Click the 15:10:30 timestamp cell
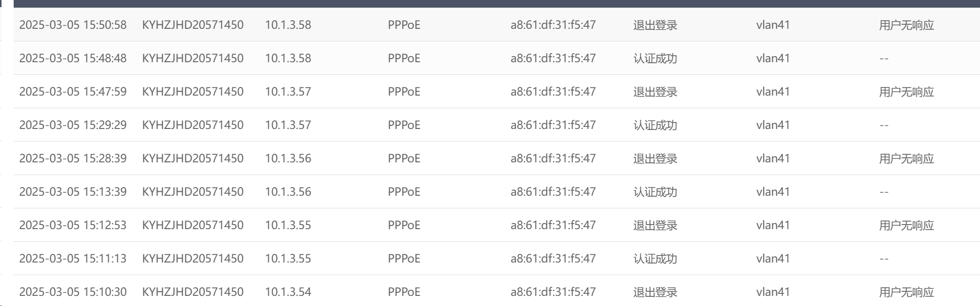The height and width of the screenshot is (306, 980). click(x=73, y=292)
